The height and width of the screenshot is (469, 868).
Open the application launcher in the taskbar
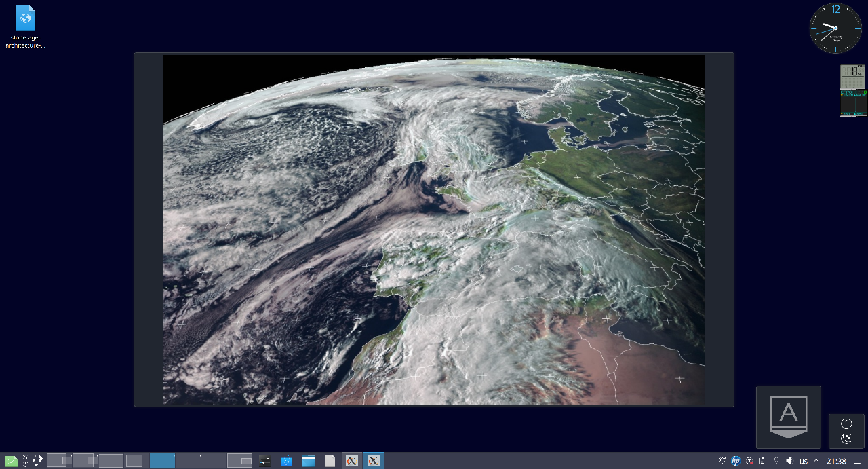click(11, 461)
